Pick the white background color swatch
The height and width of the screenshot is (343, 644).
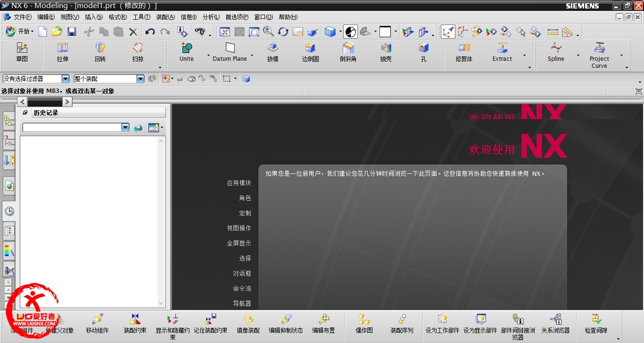tap(385, 32)
